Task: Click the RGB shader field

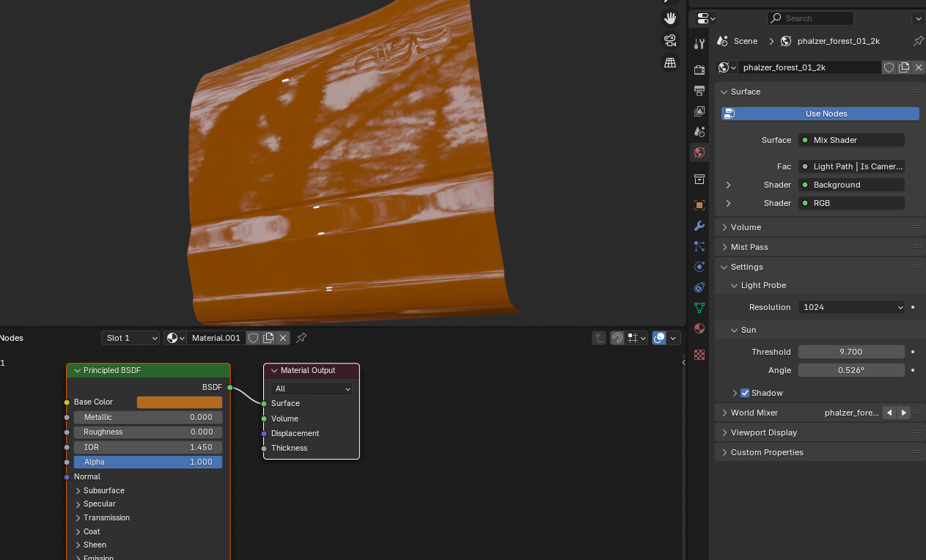Action: (851, 203)
